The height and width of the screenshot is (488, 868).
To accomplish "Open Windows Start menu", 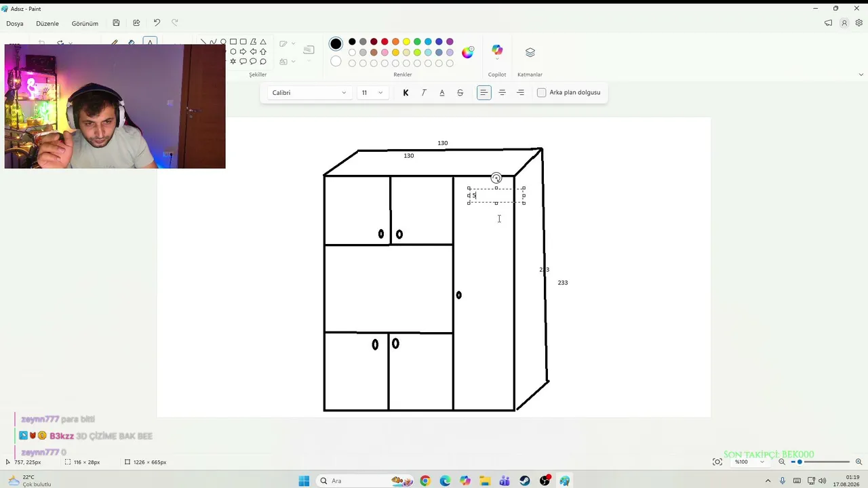I will tap(304, 481).
